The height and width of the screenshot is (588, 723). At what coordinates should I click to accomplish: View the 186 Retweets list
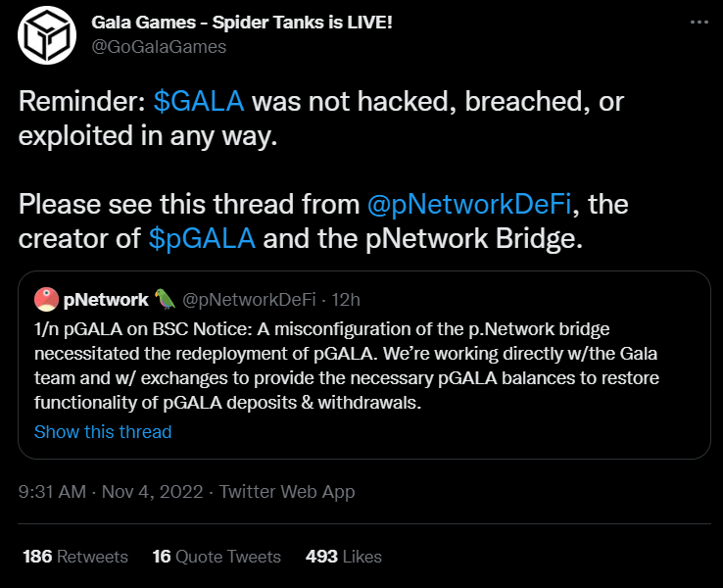pyautogui.click(x=75, y=557)
